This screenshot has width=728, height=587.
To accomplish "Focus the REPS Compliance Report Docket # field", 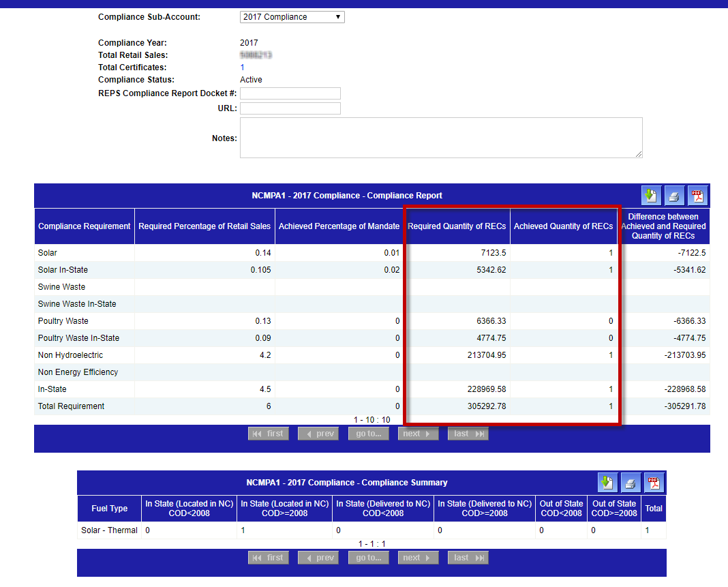I will 290,93.
